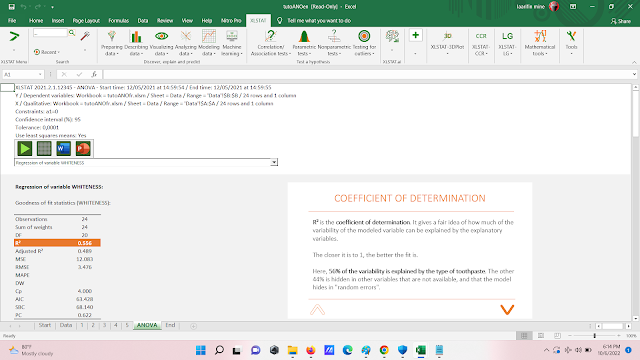640x360 pixels.
Task: Open the Tools menu in XLSTAT ribbon
Action: tap(571, 43)
